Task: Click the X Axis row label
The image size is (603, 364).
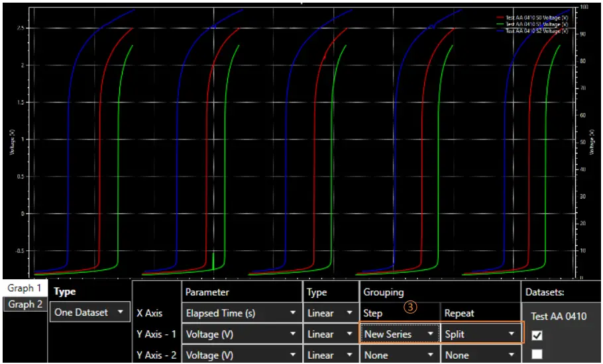Action: tap(150, 313)
